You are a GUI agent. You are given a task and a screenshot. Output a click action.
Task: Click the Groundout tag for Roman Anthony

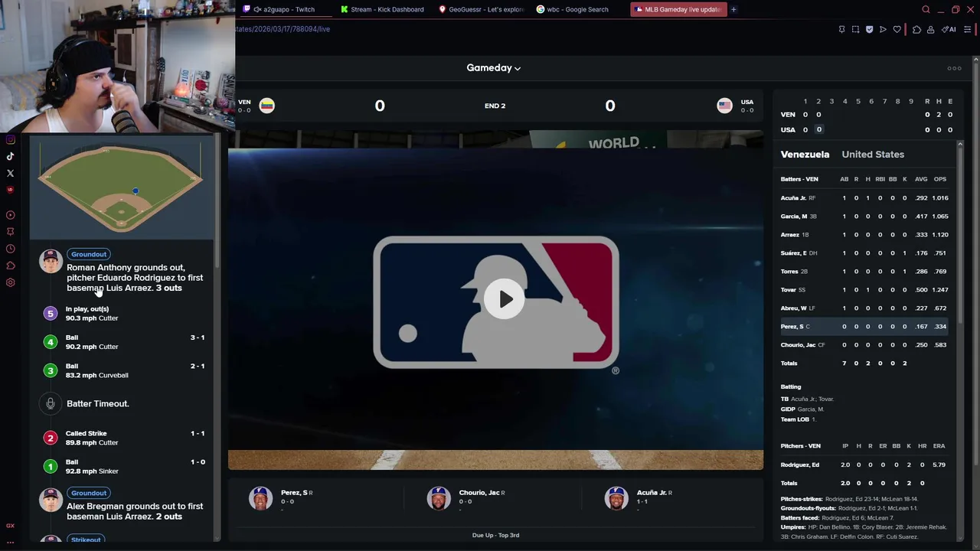(89, 254)
